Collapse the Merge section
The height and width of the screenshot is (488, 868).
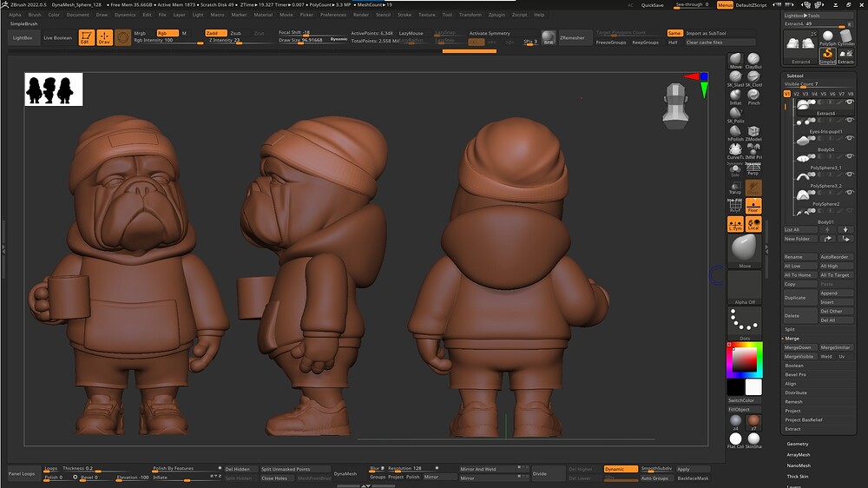pyautogui.click(x=792, y=339)
